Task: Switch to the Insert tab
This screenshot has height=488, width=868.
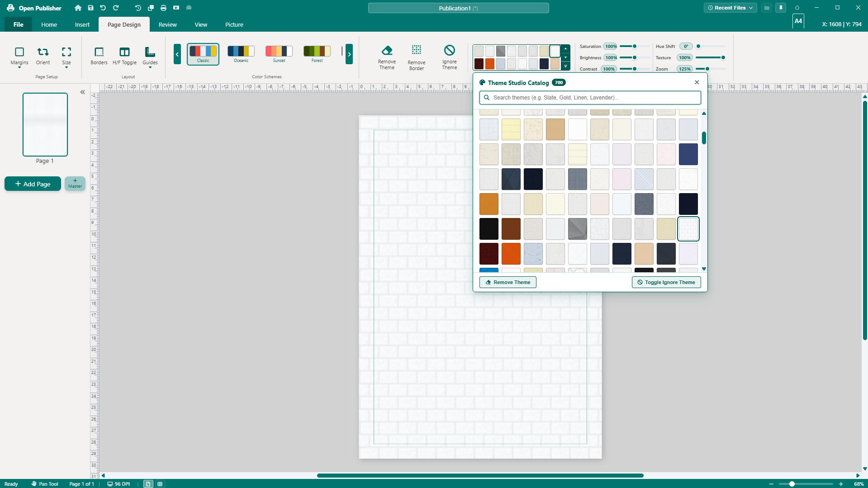Action: 82,24
